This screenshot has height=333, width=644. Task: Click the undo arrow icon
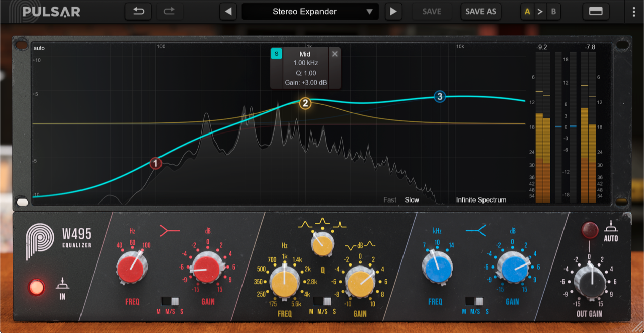[x=138, y=11]
